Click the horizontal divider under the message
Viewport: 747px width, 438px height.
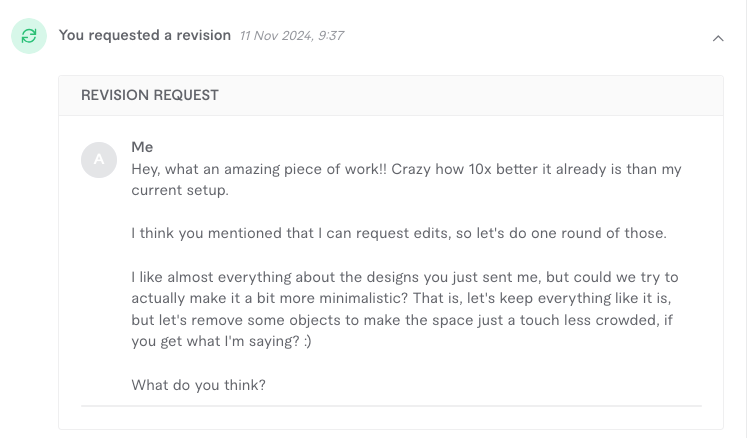391,406
